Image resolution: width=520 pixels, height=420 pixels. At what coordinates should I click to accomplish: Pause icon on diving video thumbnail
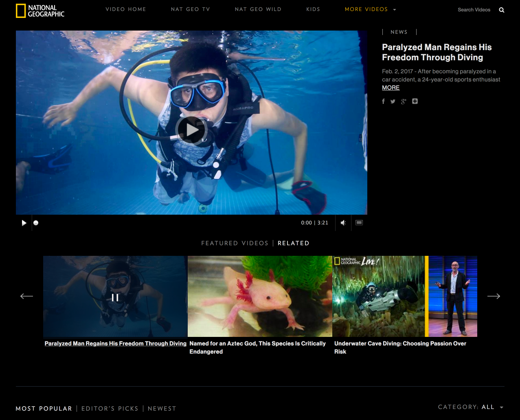coord(115,297)
